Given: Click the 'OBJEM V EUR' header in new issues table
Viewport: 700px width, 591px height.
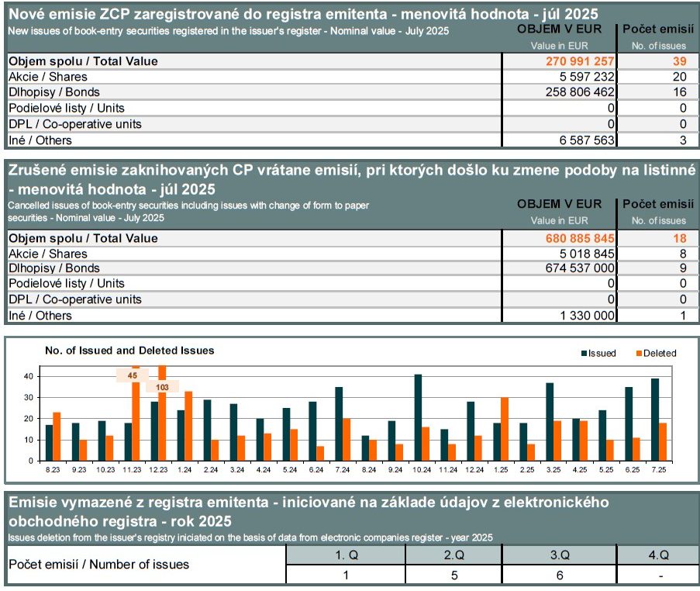Looking at the screenshot, I should (559, 29).
